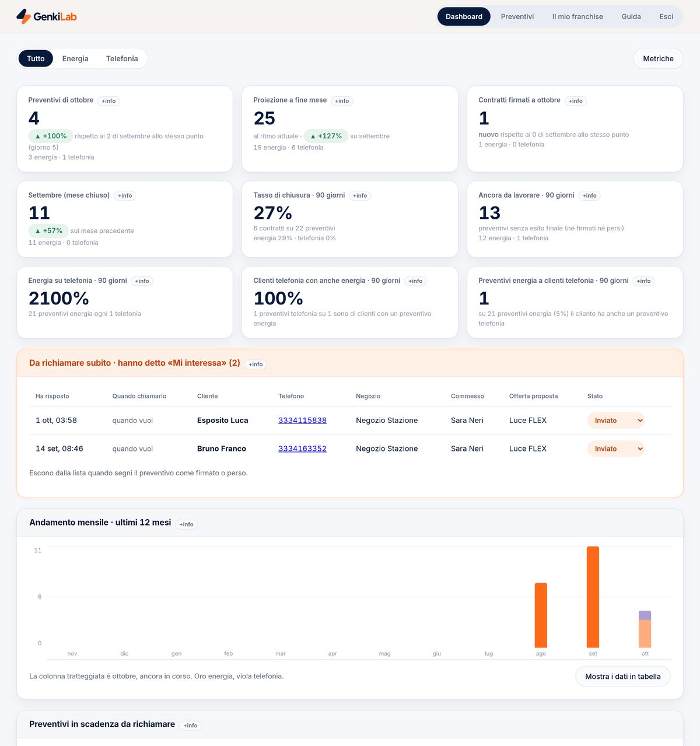Click the 'ott' month label on chart
This screenshot has height=746, width=700.
point(645,654)
